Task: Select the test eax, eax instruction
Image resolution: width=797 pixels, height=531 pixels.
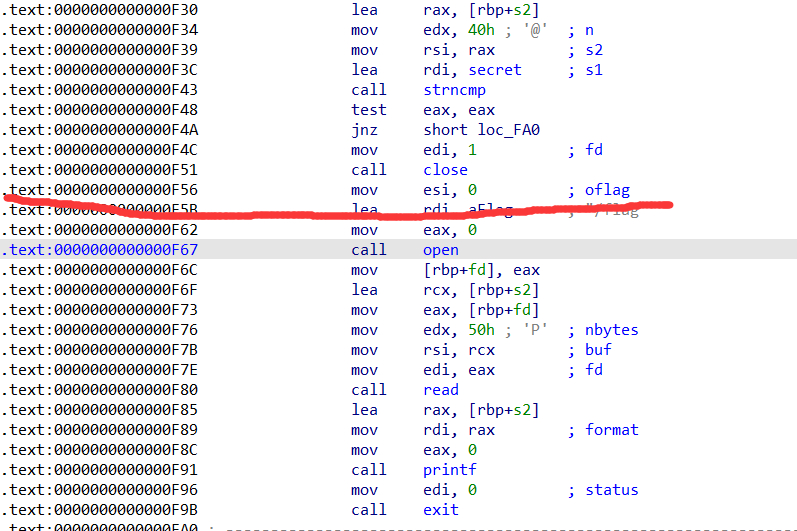Action: pyautogui.click(x=423, y=110)
